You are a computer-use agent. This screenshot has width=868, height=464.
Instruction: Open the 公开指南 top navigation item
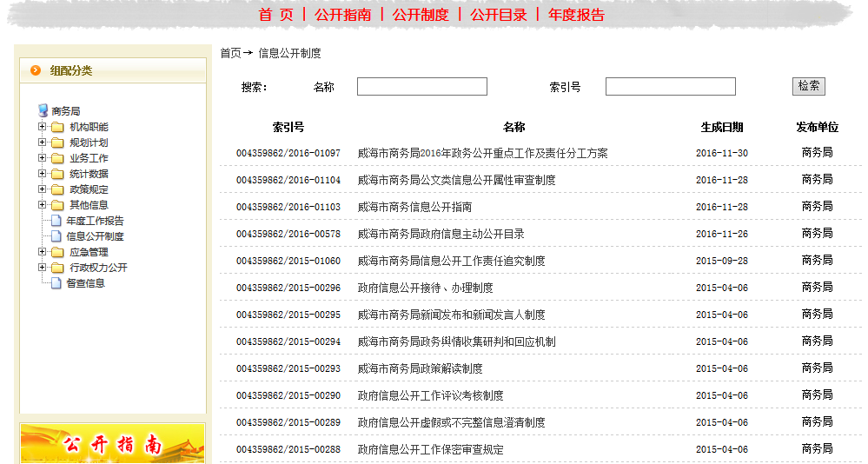(x=343, y=15)
